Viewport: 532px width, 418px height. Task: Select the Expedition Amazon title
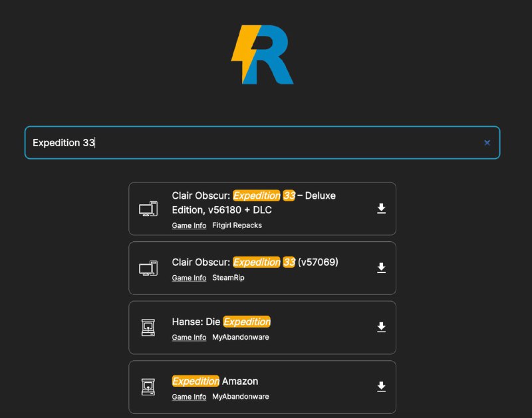(215, 381)
